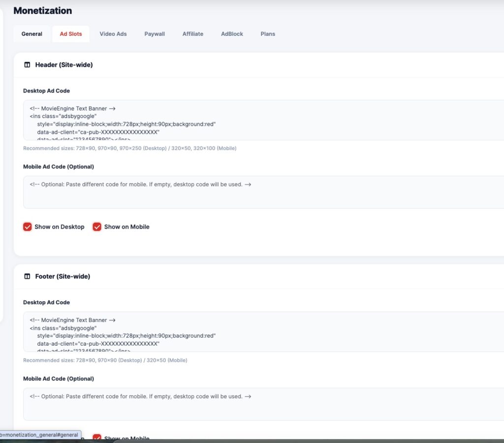Switch to the AdBlock tab
504x443 pixels.
click(232, 34)
